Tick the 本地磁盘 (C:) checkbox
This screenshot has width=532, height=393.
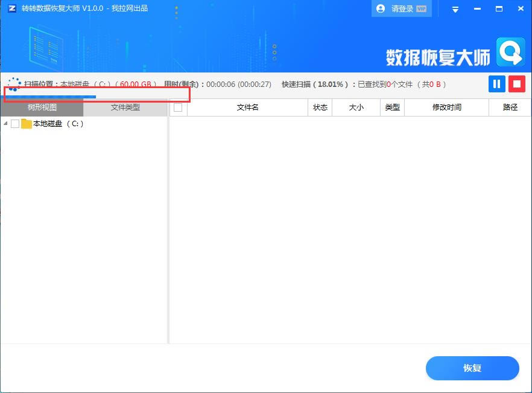(15, 124)
